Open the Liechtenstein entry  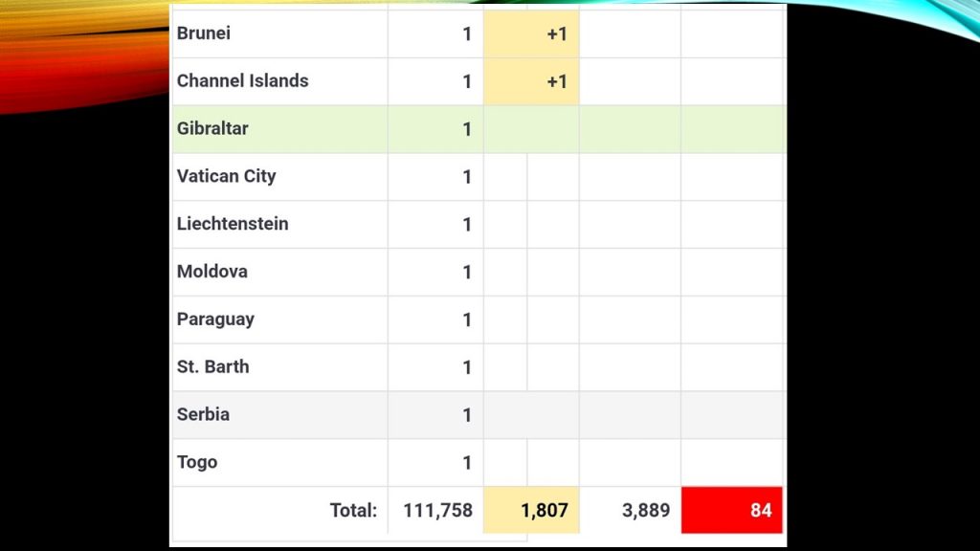click(233, 224)
